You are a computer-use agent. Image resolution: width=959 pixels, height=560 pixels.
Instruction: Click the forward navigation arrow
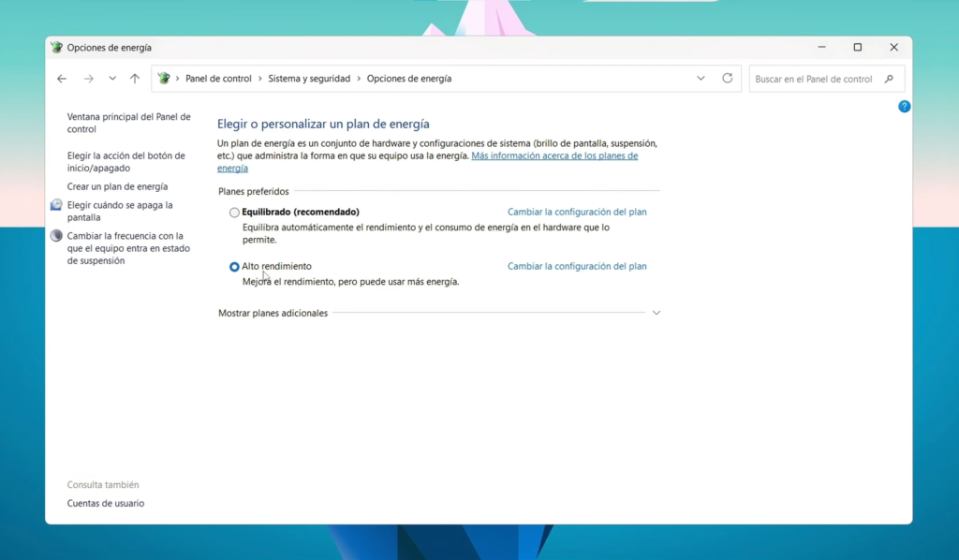(89, 79)
